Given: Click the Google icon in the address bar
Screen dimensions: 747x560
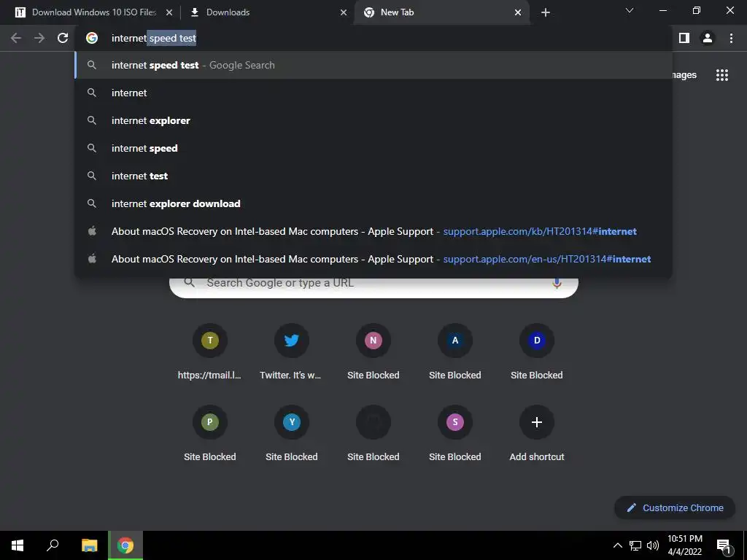Looking at the screenshot, I should 92,38.
